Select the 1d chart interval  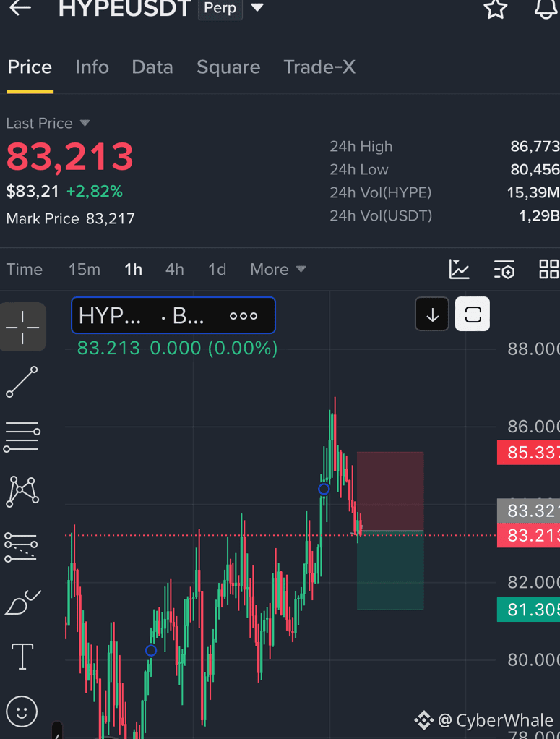[x=217, y=269]
